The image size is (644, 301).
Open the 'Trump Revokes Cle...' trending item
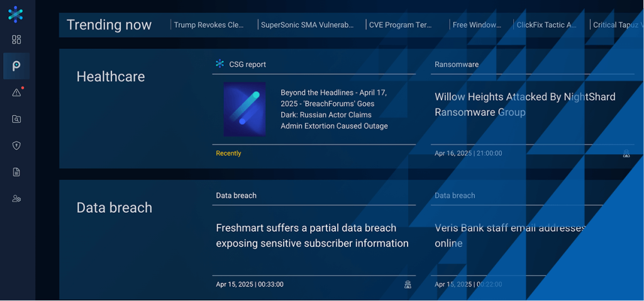pyautogui.click(x=209, y=25)
